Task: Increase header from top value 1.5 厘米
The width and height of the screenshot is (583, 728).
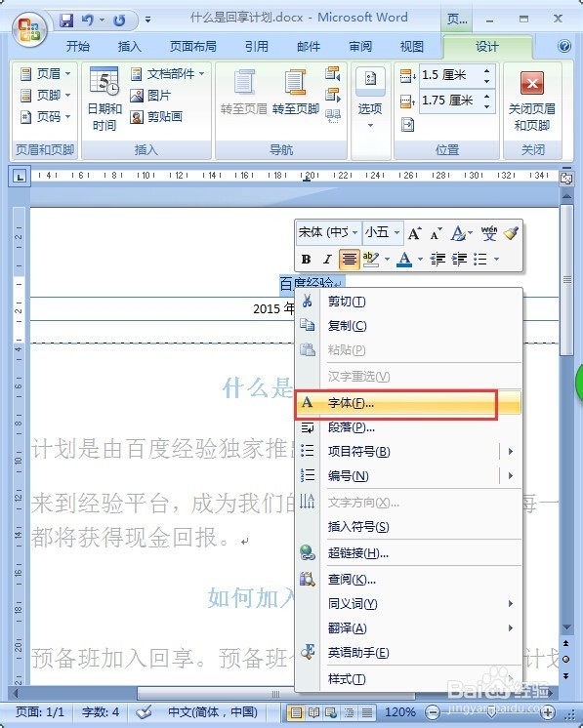Action: (x=486, y=70)
